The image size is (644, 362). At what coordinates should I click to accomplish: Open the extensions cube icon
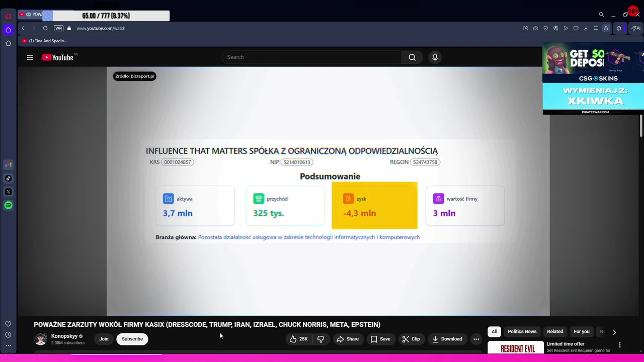(619, 28)
